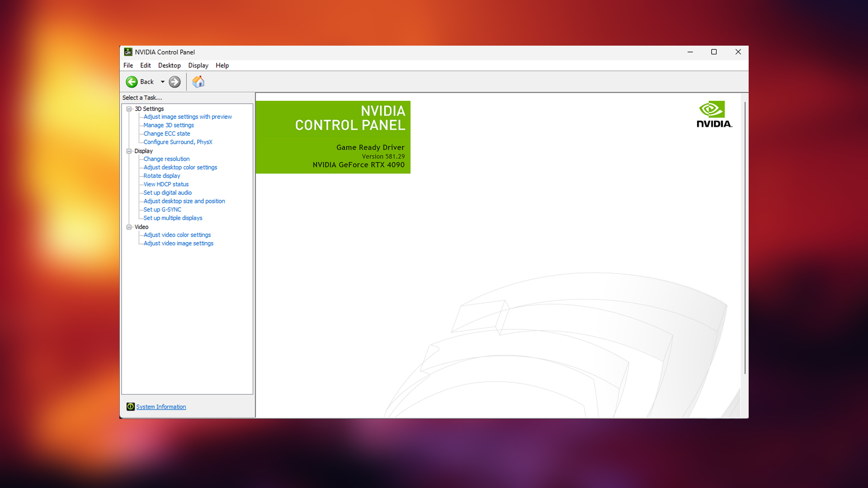This screenshot has width=868, height=488.
Task: Open the Desktop menu
Action: [x=170, y=65]
